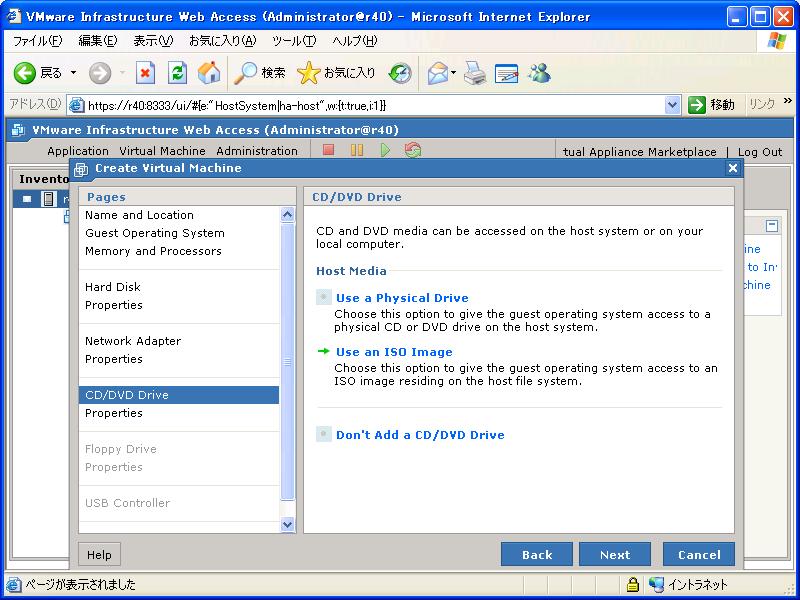Click the Suspend pause icon
This screenshot has height=600, width=800.
[x=357, y=150]
